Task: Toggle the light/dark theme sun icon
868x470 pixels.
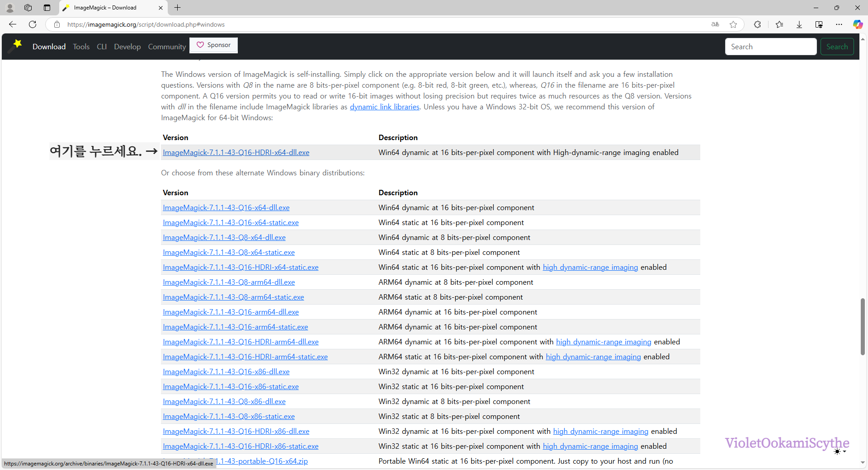Action: pyautogui.click(x=837, y=451)
